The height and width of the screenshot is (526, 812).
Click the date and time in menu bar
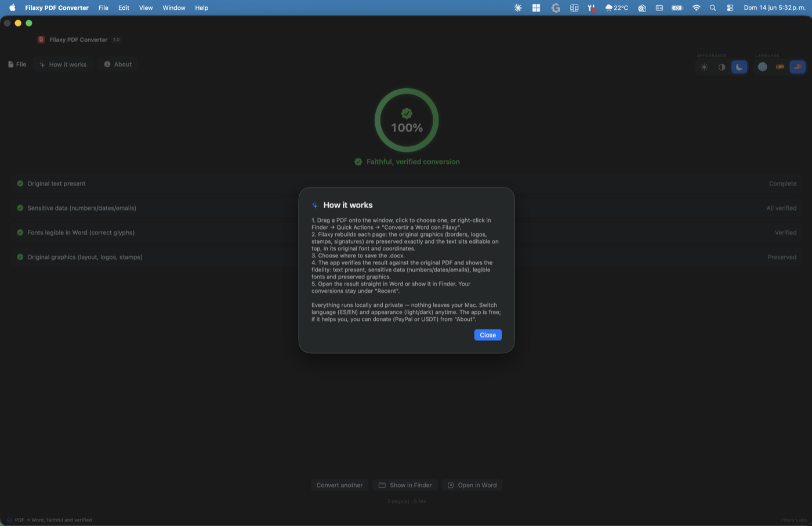[775, 8]
